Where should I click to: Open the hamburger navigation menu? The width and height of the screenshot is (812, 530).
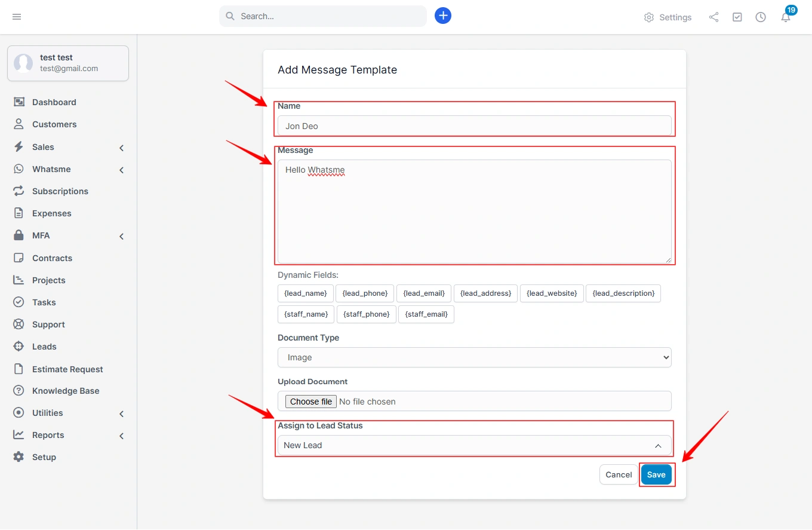coord(17,17)
